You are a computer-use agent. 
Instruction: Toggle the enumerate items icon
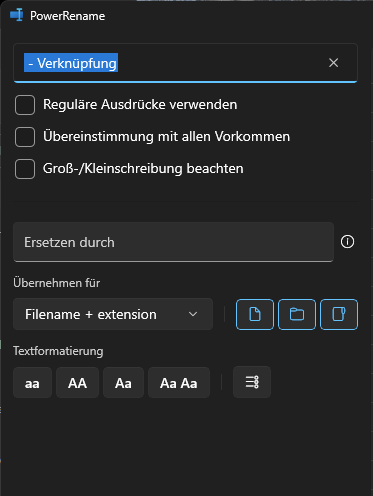click(252, 382)
